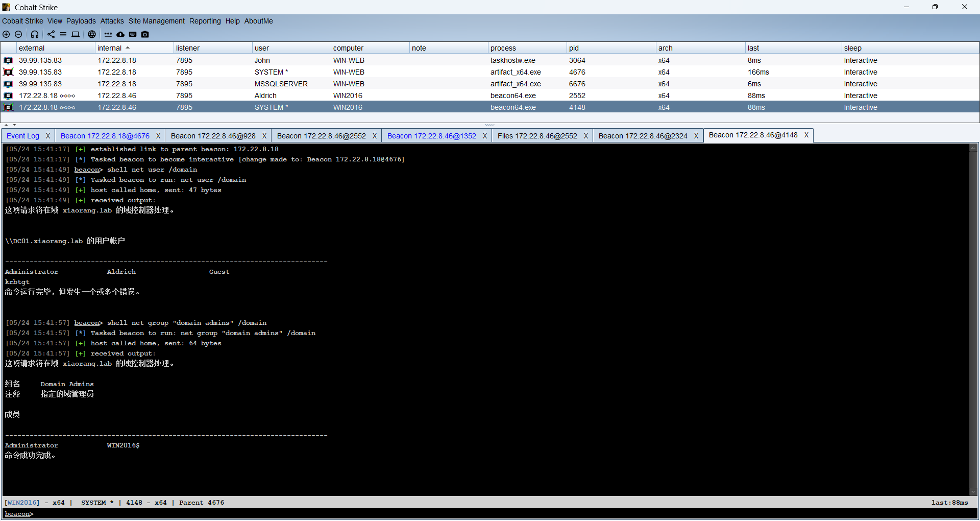Open the Reporting menu

point(205,21)
